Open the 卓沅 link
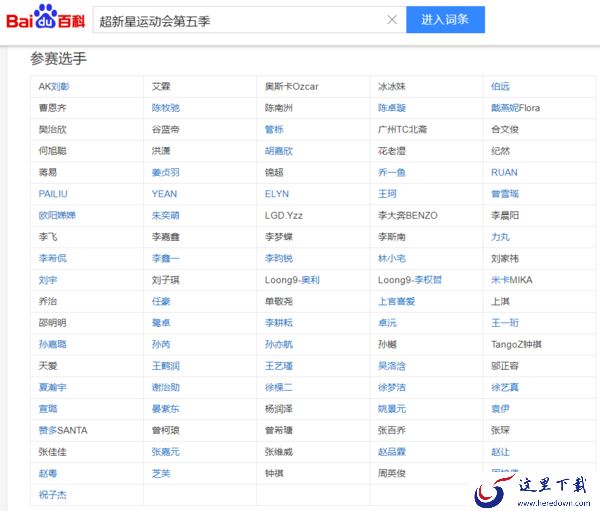 (387, 323)
